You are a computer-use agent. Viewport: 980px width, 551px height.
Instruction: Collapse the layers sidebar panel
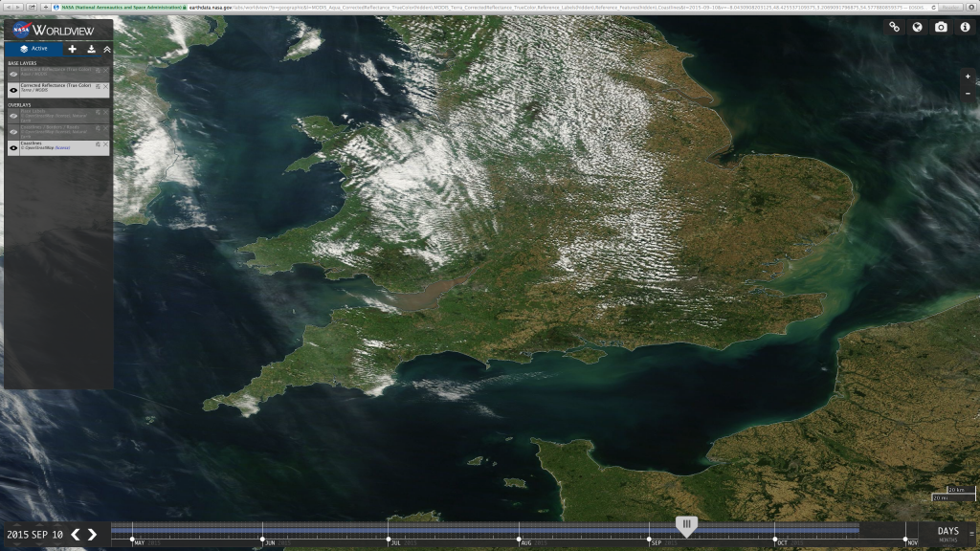pyautogui.click(x=107, y=49)
